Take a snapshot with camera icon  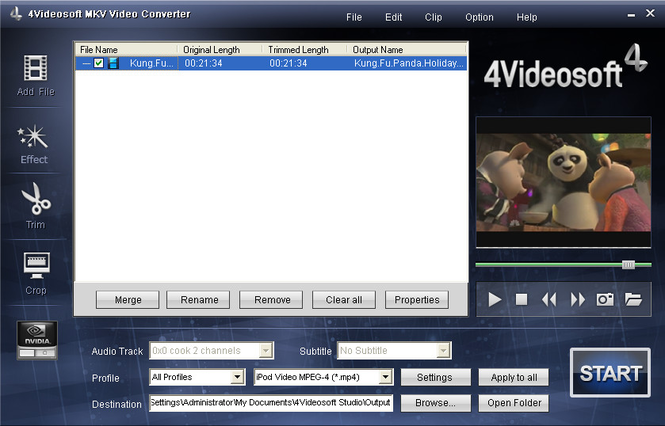(605, 299)
